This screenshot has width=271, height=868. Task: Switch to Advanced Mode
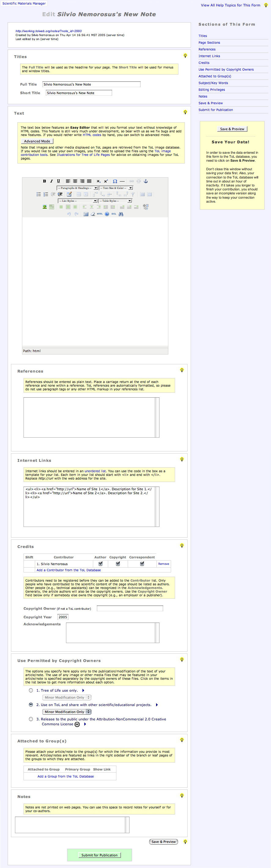click(x=37, y=141)
